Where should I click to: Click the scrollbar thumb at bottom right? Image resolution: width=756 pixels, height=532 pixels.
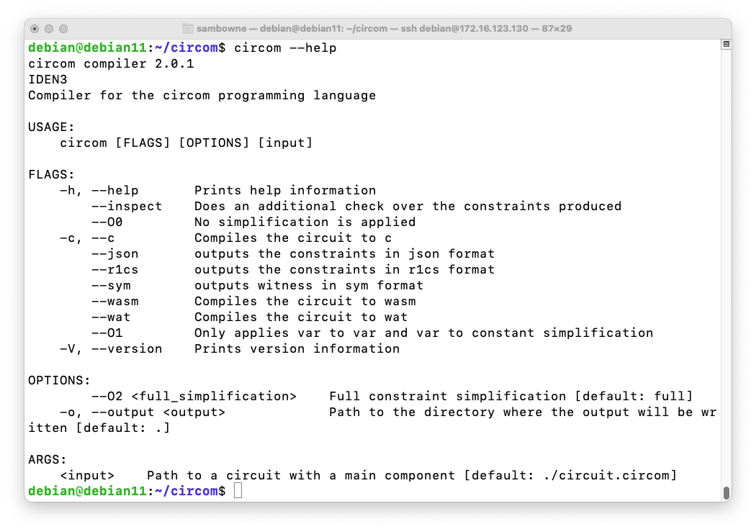pyautogui.click(x=726, y=492)
